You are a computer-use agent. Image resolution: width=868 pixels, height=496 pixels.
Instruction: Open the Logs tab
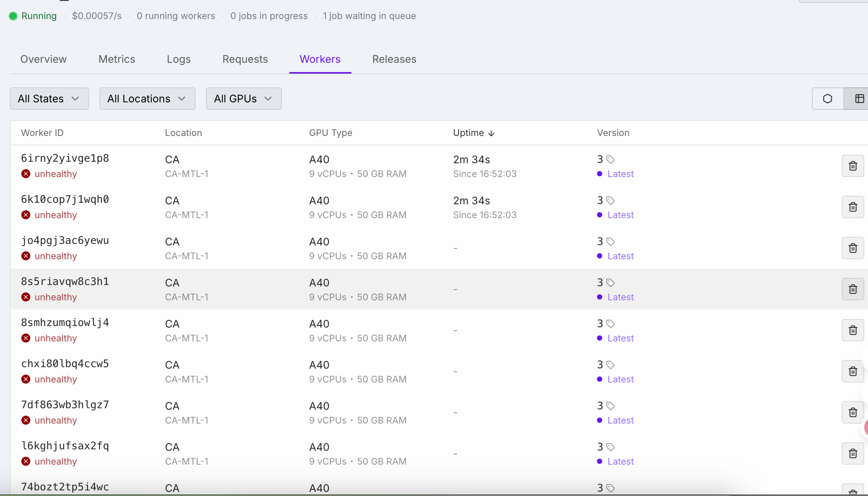pos(179,59)
